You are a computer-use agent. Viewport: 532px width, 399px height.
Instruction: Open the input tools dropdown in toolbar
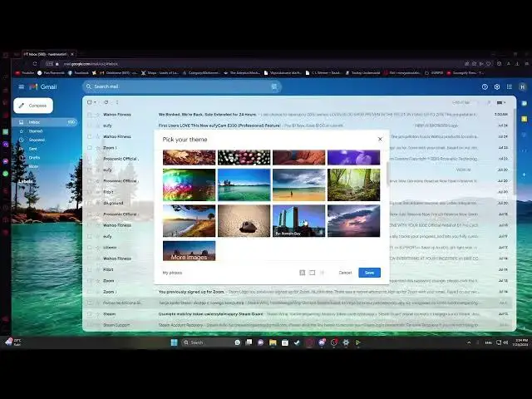[x=501, y=102]
